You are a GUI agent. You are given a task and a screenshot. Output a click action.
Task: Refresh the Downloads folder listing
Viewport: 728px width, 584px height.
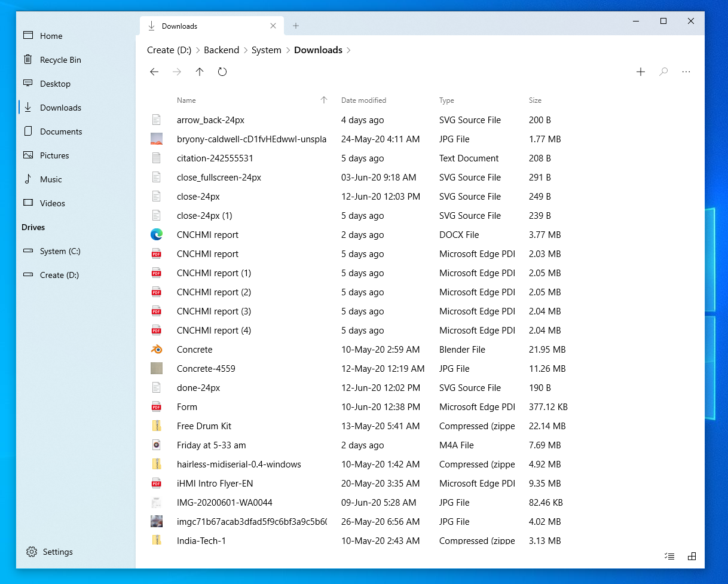(222, 72)
